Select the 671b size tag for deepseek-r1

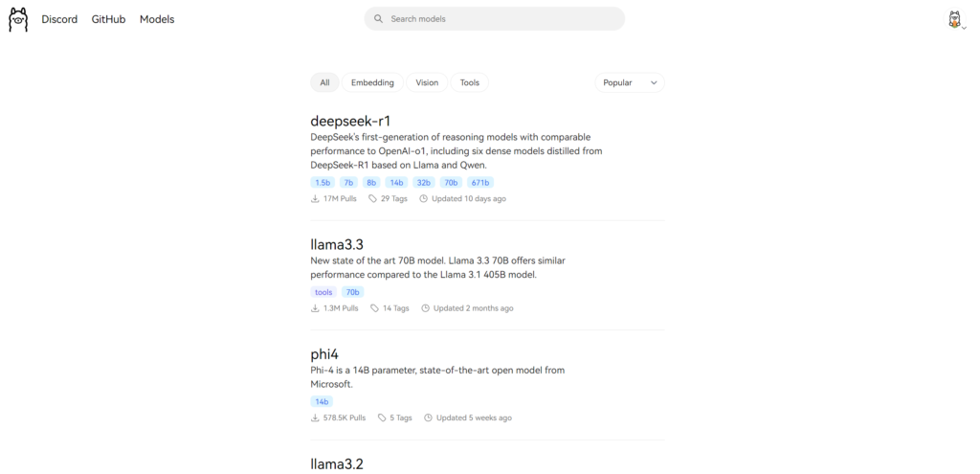pyautogui.click(x=480, y=182)
